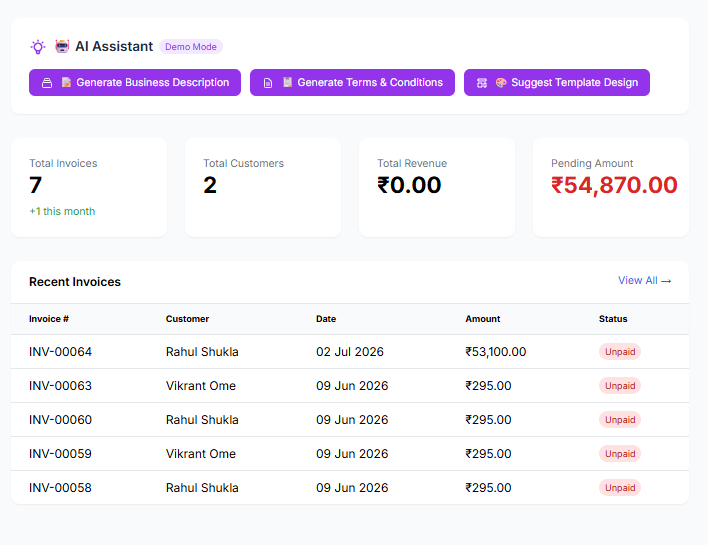
Task: Open invoice INV-00059
Action: coord(61,454)
